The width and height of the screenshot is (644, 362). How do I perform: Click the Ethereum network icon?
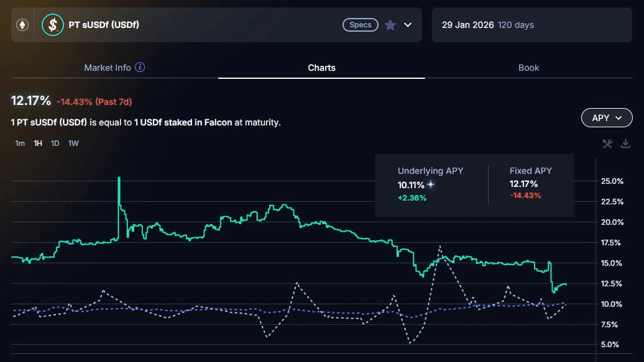[x=22, y=25]
